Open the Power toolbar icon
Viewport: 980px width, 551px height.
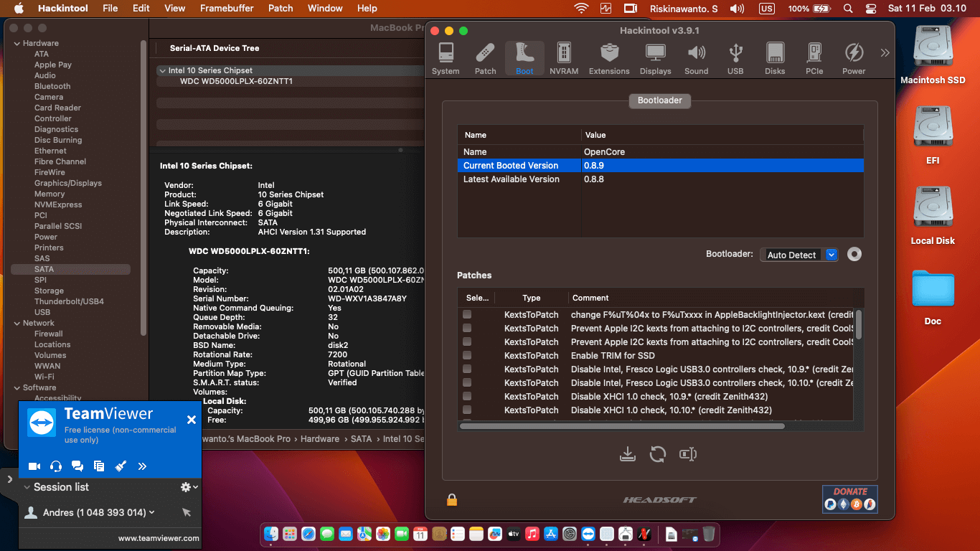click(x=854, y=59)
